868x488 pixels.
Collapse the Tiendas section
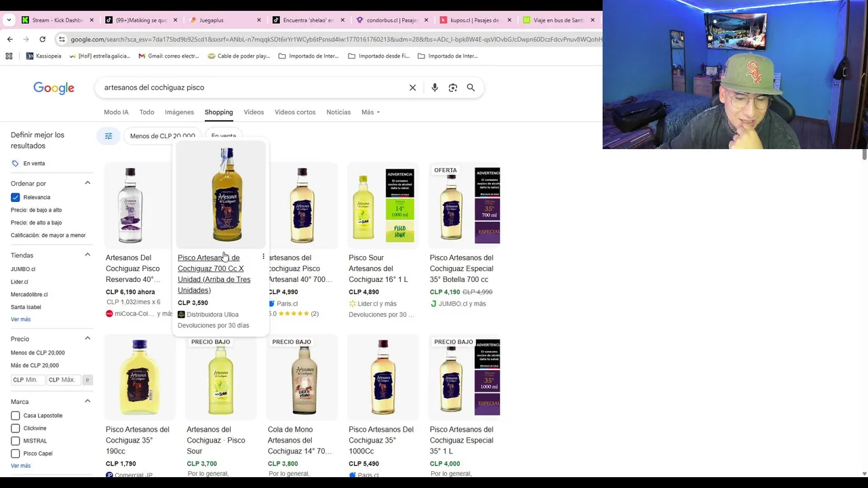coord(87,255)
